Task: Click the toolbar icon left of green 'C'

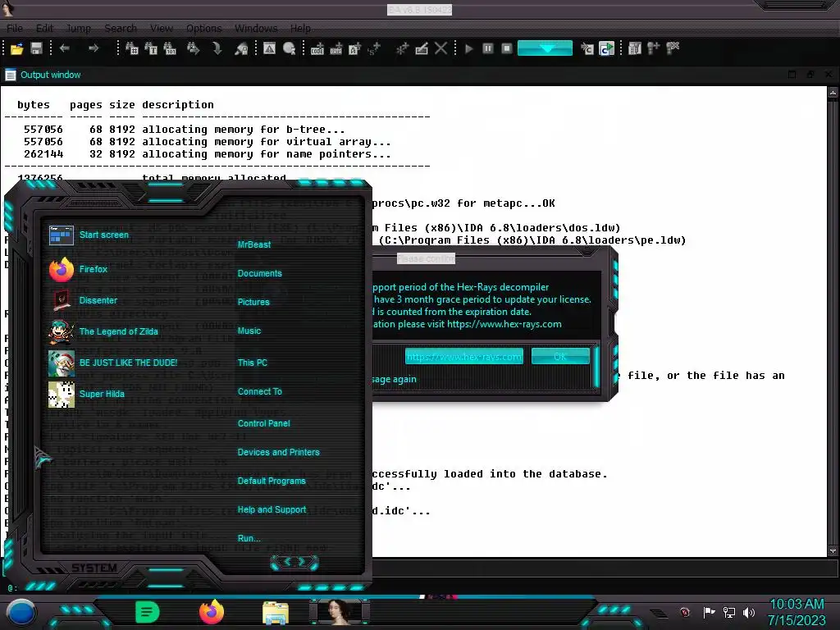Action: (x=587, y=48)
